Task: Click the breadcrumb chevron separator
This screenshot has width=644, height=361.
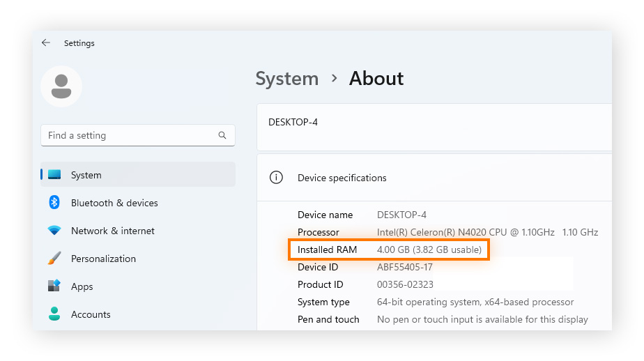Action: (335, 78)
